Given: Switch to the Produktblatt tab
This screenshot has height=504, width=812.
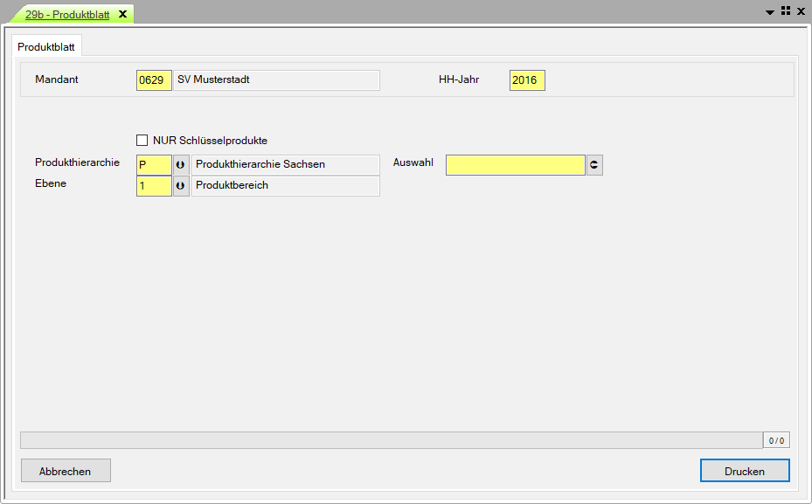Looking at the screenshot, I should click(46, 46).
